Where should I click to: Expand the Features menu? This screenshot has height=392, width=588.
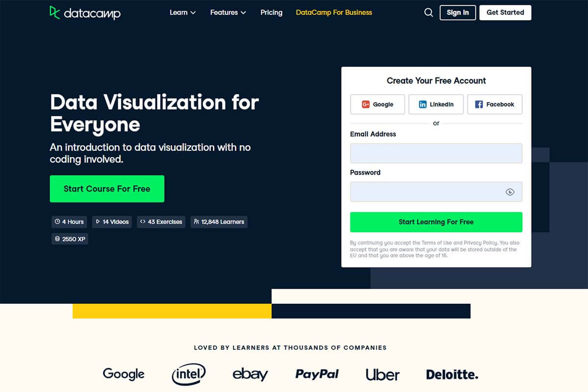tap(228, 13)
